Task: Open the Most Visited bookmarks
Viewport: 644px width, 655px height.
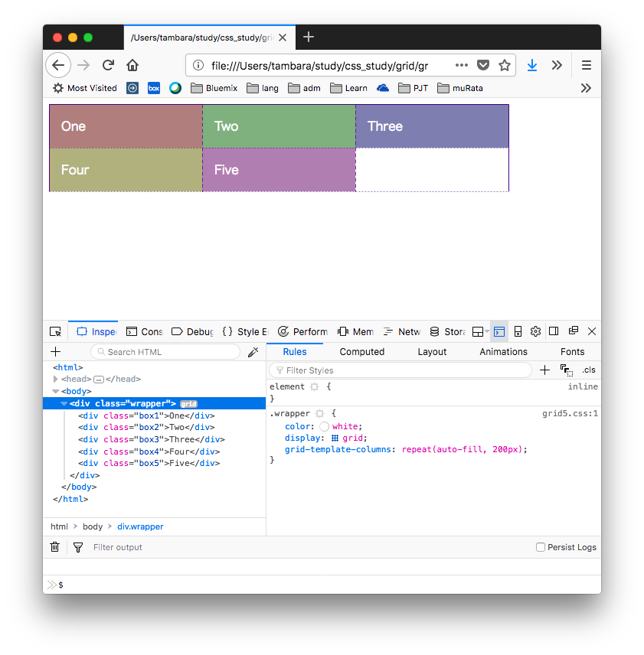Action: pyautogui.click(x=85, y=88)
